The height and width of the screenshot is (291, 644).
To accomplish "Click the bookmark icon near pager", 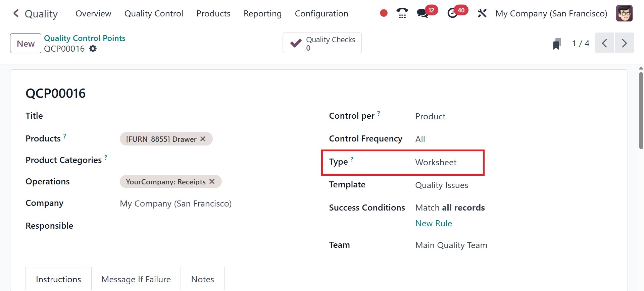I will [x=557, y=44].
